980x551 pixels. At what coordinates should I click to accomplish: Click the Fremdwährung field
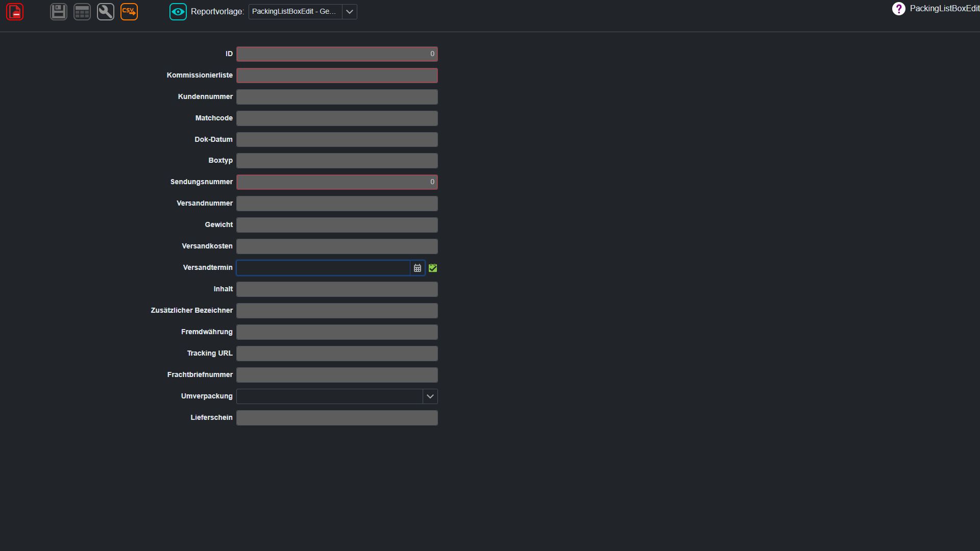pos(337,332)
